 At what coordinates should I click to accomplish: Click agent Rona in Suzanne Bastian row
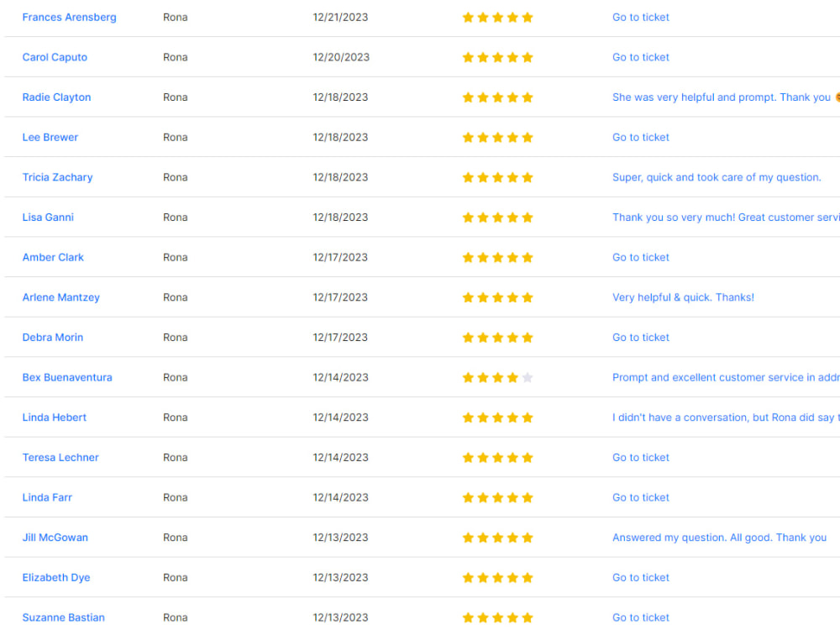tap(176, 617)
